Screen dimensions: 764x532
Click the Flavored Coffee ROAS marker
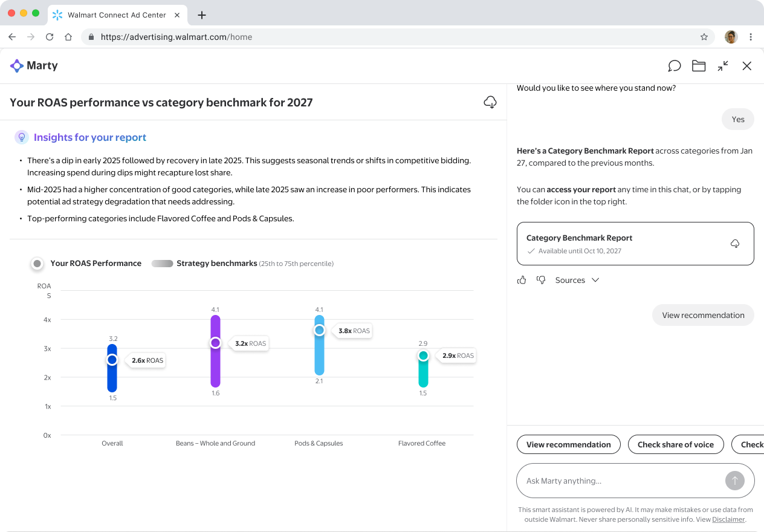click(x=423, y=355)
